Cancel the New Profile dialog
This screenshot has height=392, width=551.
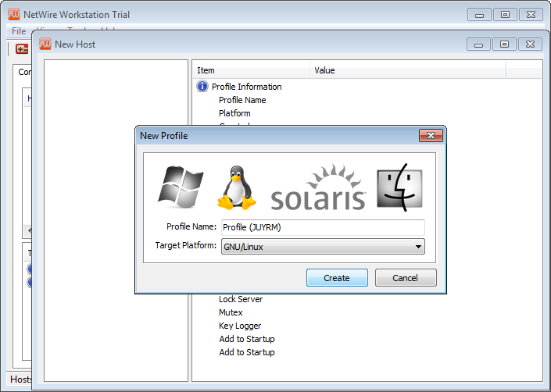coord(406,277)
